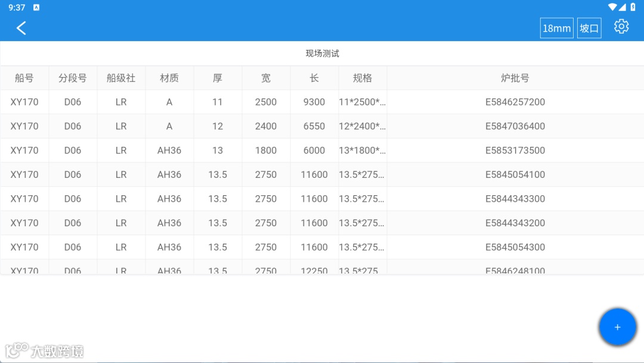Tap the blue plus add button

[617, 327]
